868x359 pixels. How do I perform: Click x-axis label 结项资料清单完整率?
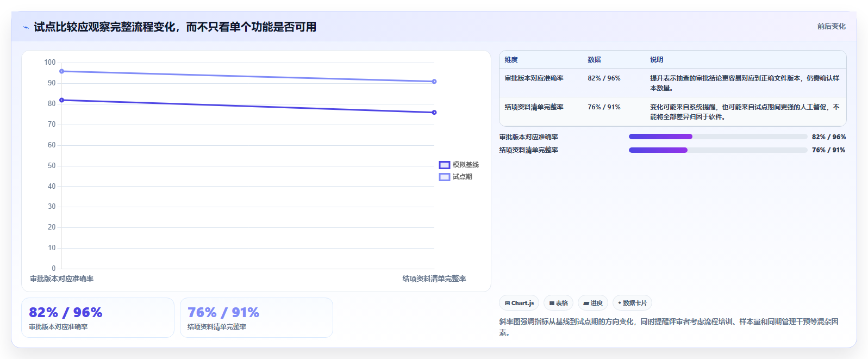click(x=434, y=278)
